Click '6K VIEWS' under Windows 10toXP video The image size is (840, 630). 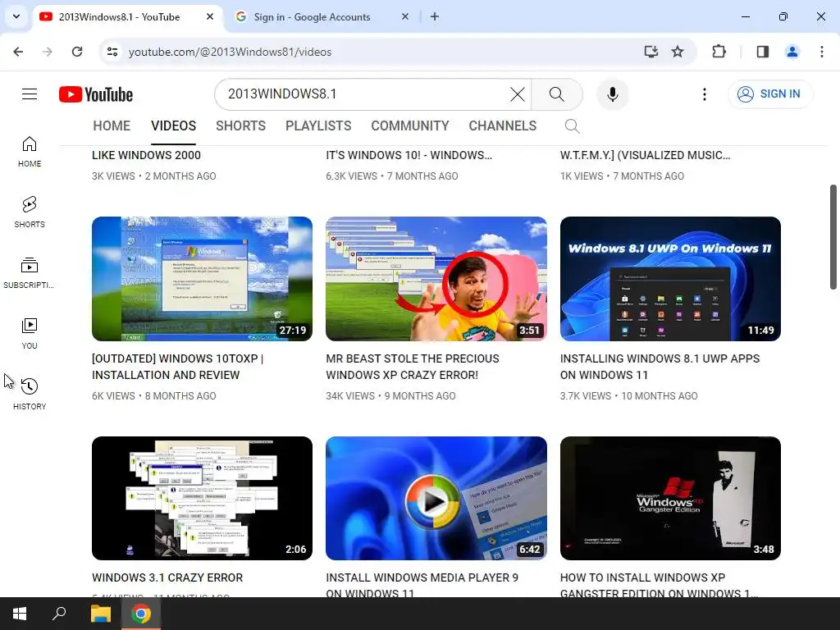(x=113, y=396)
